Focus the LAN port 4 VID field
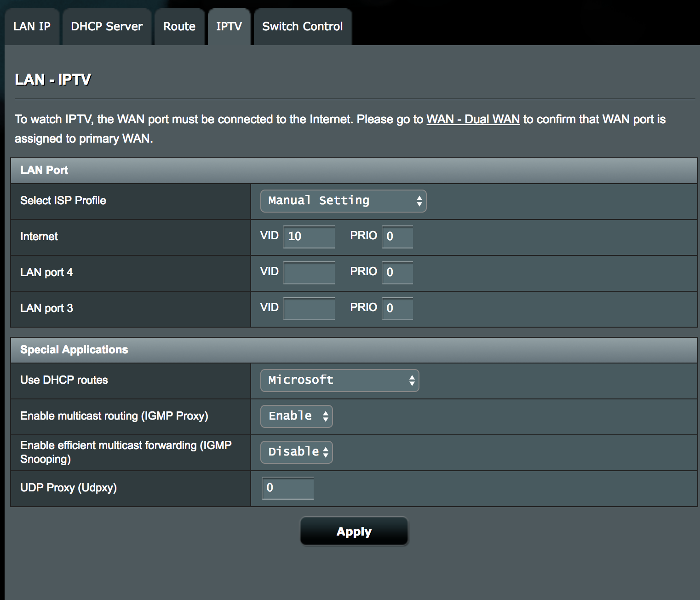This screenshot has width=700, height=600. (309, 272)
